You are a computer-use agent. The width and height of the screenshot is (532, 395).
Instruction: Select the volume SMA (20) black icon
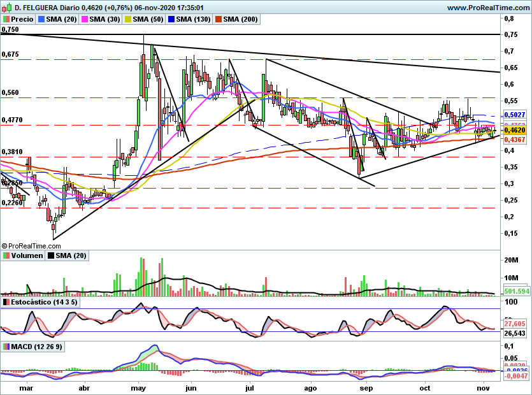pos(51,255)
